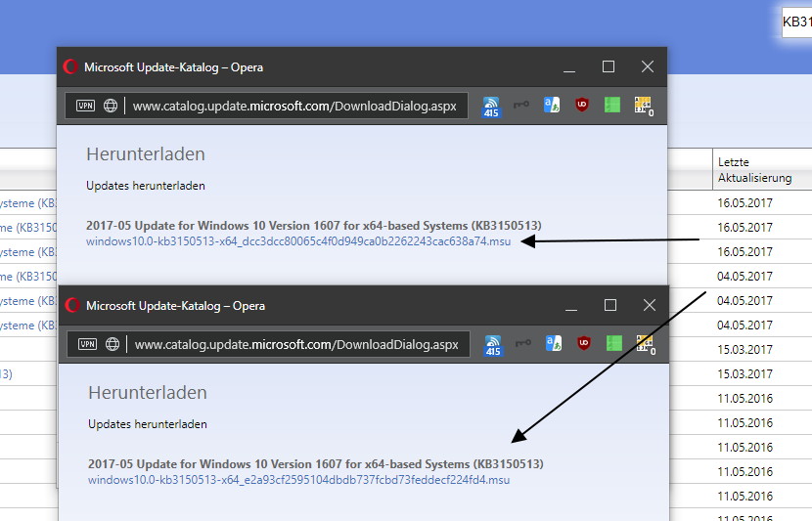The width and height of the screenshot is (812, 521).
Task: Click the Opera logo in lower window title bar
Action: click(x=72, y=305)
